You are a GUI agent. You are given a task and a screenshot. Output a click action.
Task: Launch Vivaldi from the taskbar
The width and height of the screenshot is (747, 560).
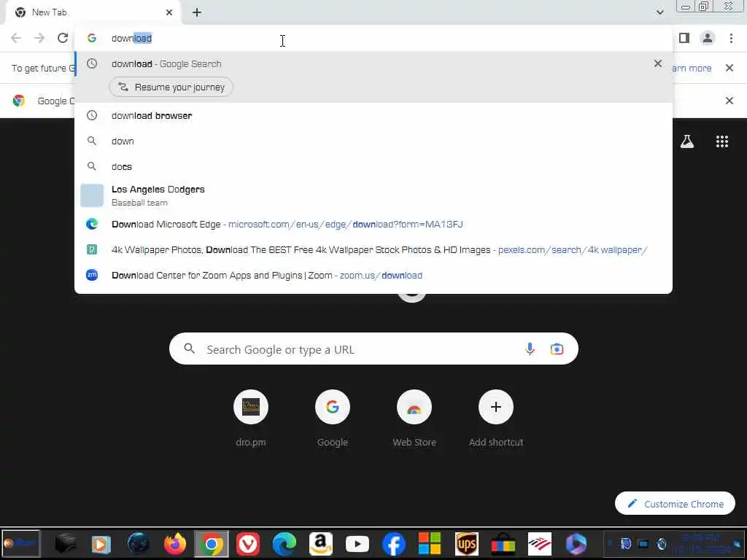point(248,544)
